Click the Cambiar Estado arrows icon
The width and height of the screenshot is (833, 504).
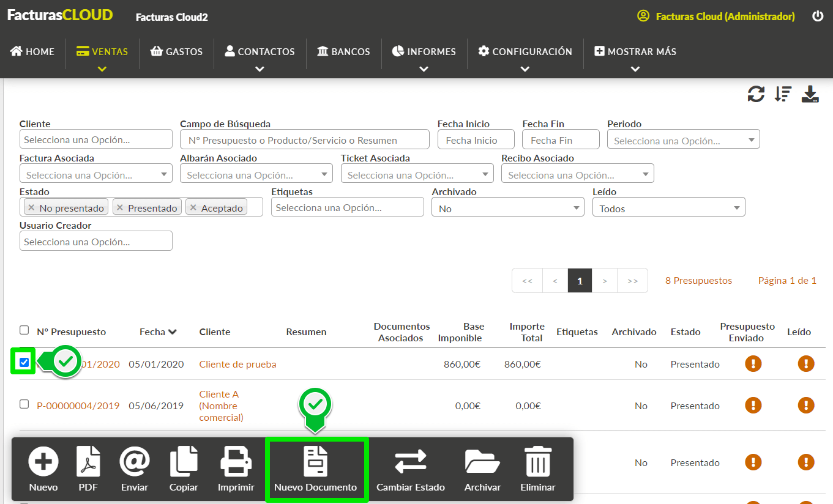click(x=411, y=462)
